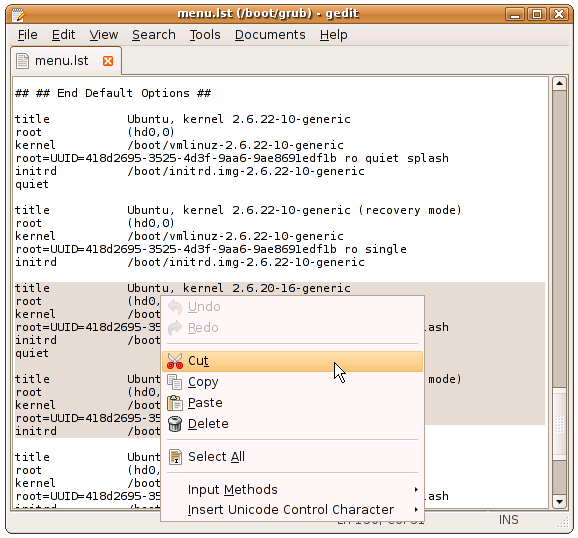Click the 'ro single' root UUID line
578x538 pixels.
point(211,250)
